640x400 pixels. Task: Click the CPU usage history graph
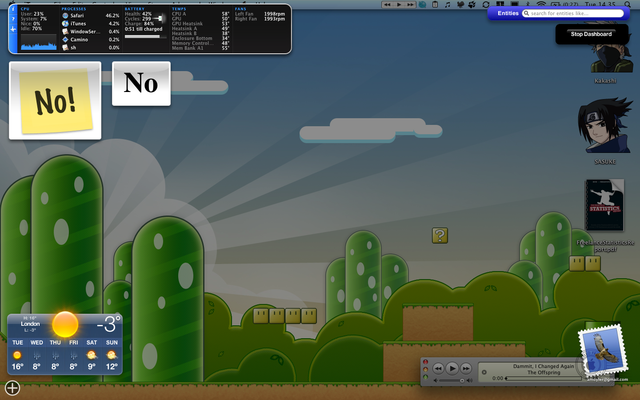tap(39, 42)
